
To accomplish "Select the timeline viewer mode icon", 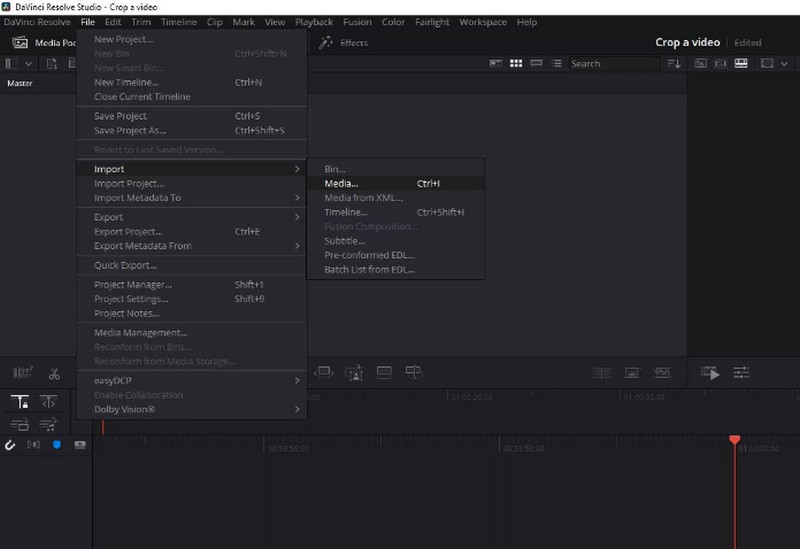I will pyautogui.click(x=741, y=63).
